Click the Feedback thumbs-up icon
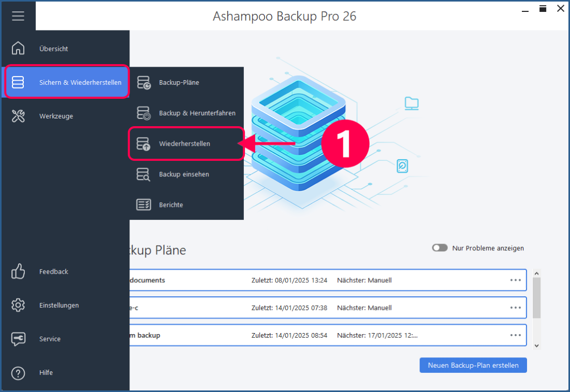The width and height of the screenshot is (570, 392). click(x=18, y=271)
